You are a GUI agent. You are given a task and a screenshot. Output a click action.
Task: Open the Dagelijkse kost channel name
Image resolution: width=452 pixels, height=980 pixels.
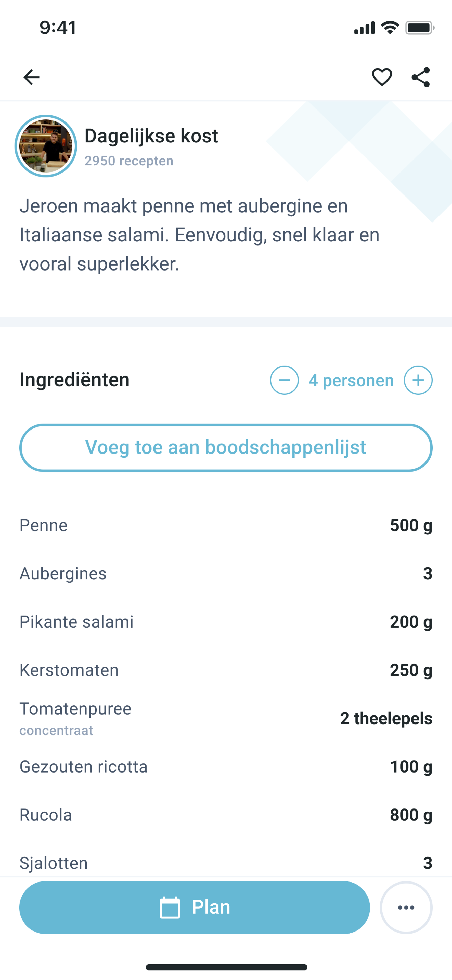click(x=151, y=136)
